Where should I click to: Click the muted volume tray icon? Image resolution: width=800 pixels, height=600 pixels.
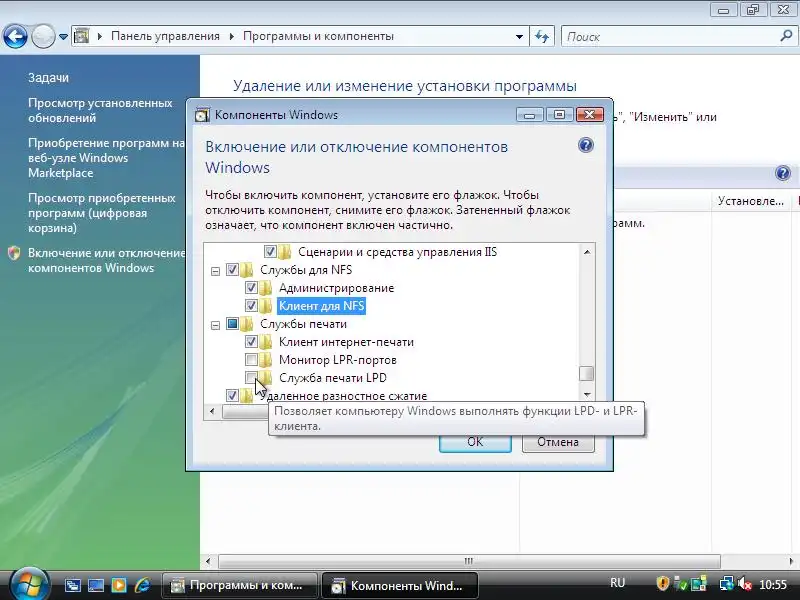point(745,583)
